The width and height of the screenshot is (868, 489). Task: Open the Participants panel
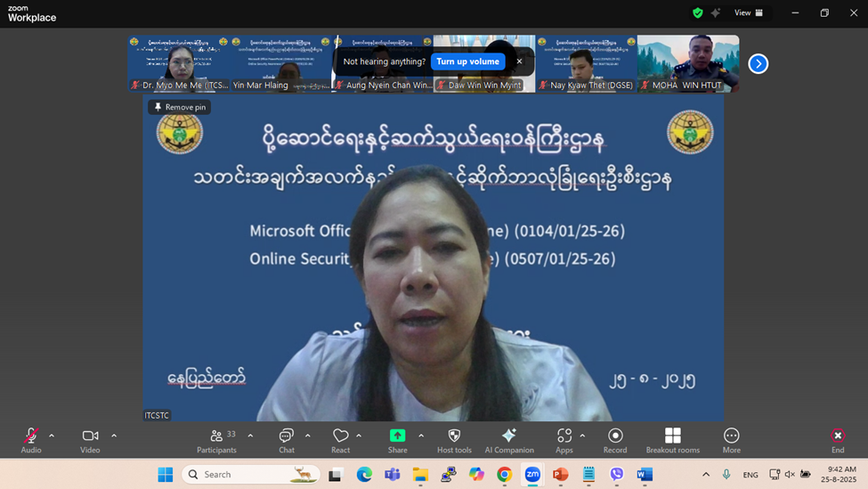(217, 436)
